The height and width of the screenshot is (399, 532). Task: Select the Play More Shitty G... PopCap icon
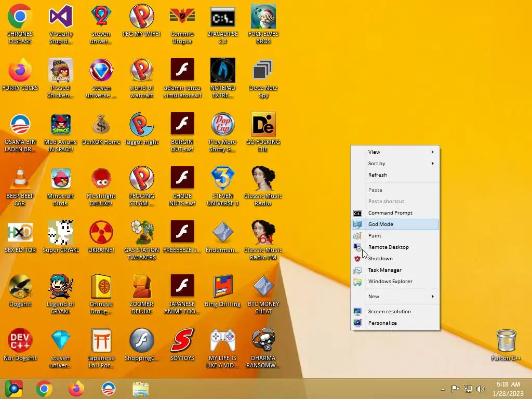[x=222, y=132]
